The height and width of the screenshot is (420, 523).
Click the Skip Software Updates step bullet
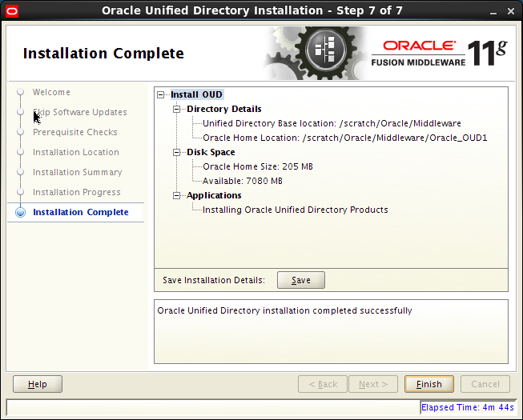pyautogui.click(x=20, y=112)
